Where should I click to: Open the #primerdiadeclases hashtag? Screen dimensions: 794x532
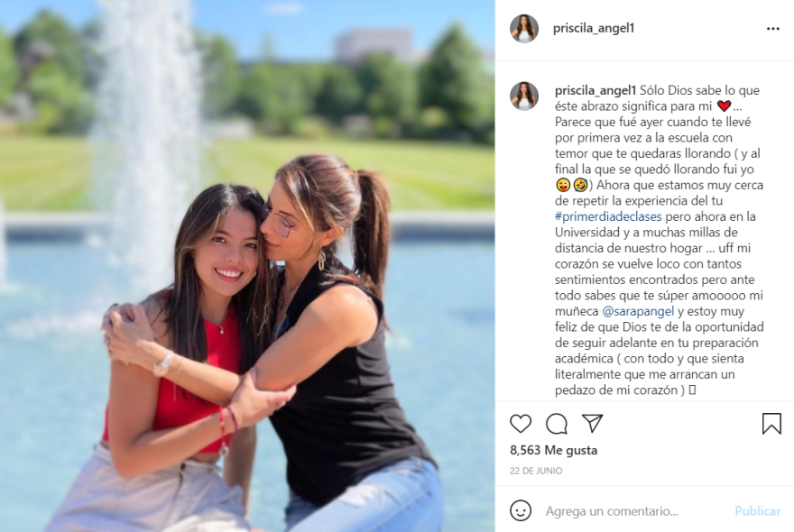[x=608, y=216]
